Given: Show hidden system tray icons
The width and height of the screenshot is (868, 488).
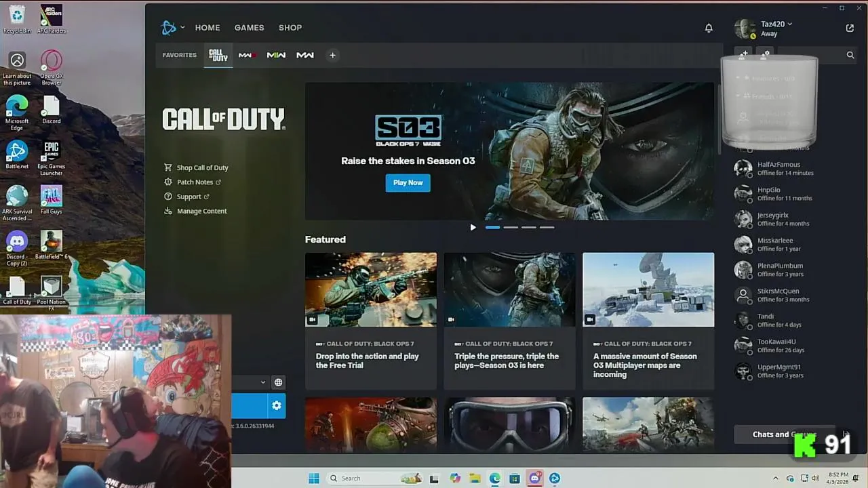Looking at the screenshot, I should tap(776, 479).
